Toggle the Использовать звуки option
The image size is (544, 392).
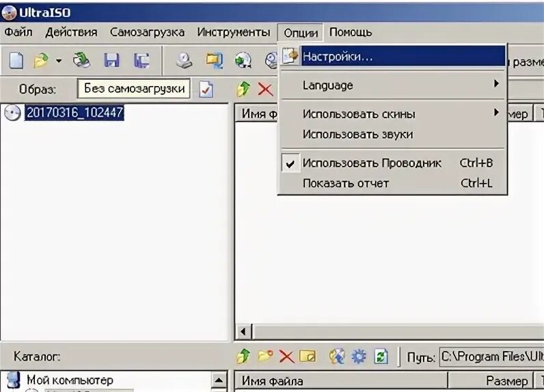pyautogui.click(x=393, y=134)
